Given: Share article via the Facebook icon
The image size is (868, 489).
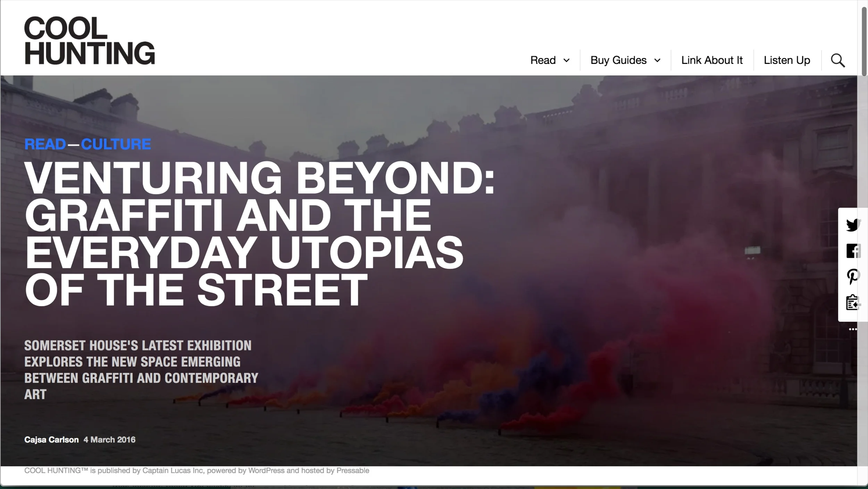Looking at the screenshot, I should click(x=853, y=251).
